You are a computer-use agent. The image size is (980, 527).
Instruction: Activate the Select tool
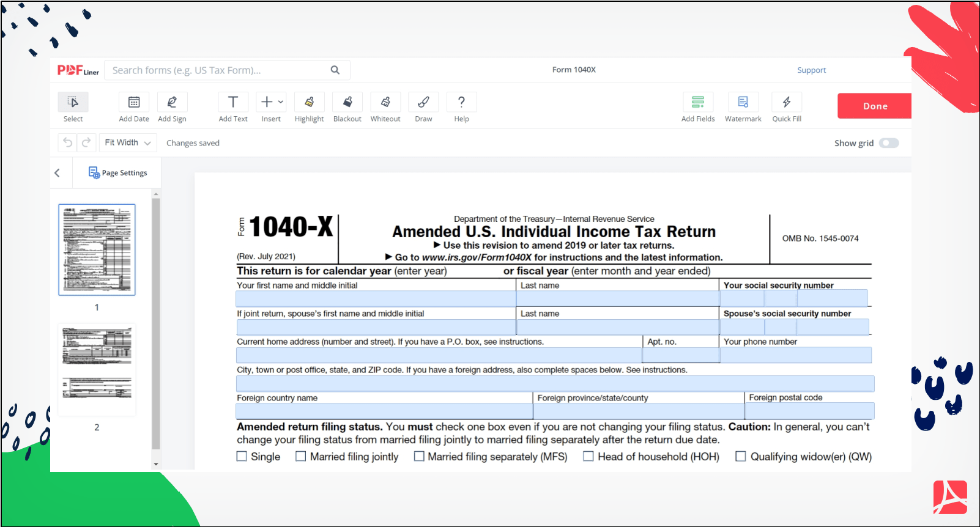[73, 102]
